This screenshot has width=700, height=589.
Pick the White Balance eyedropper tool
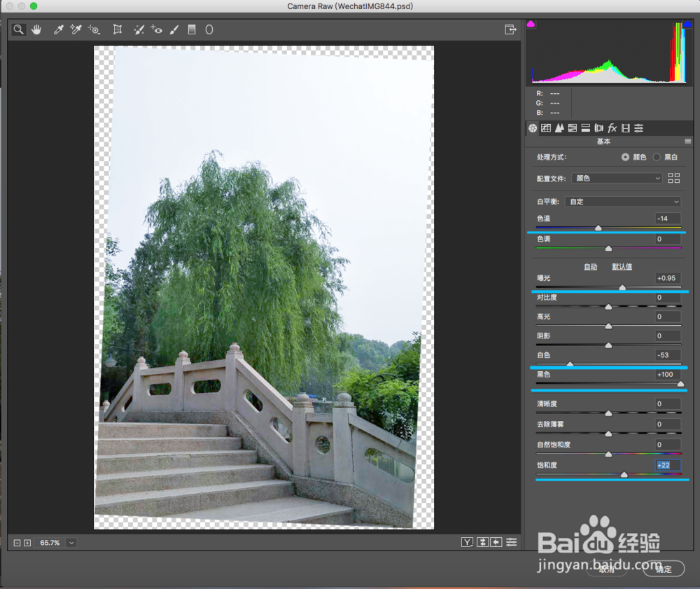click(x=58, y=29)
